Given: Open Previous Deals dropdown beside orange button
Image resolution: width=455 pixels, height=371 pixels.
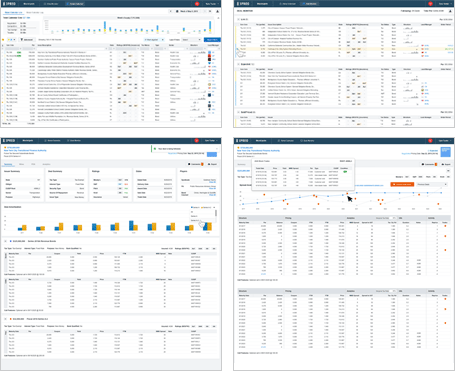Looking at the screenshot, I should [x=432, y=184].
